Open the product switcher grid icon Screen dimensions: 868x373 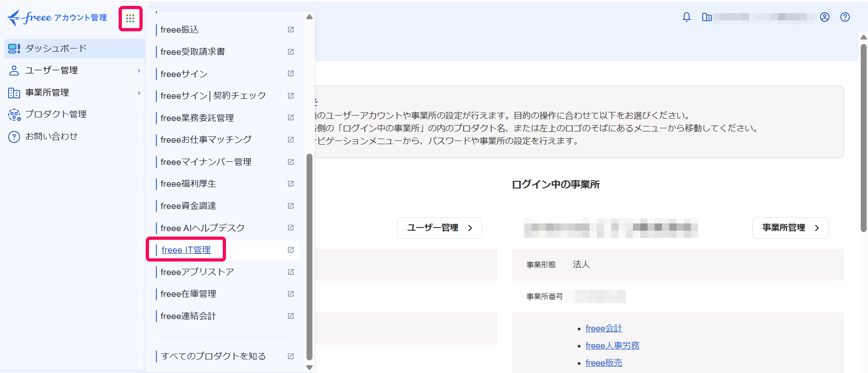tap(130, 19)
